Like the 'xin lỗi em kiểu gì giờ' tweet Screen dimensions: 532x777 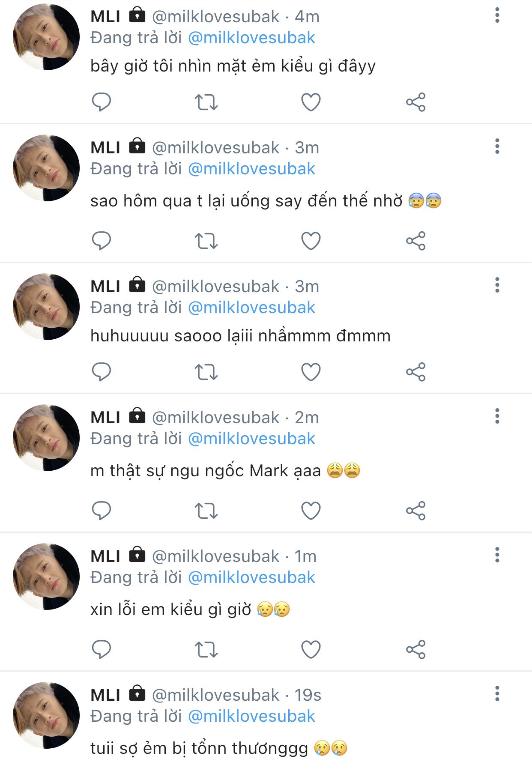311,649
